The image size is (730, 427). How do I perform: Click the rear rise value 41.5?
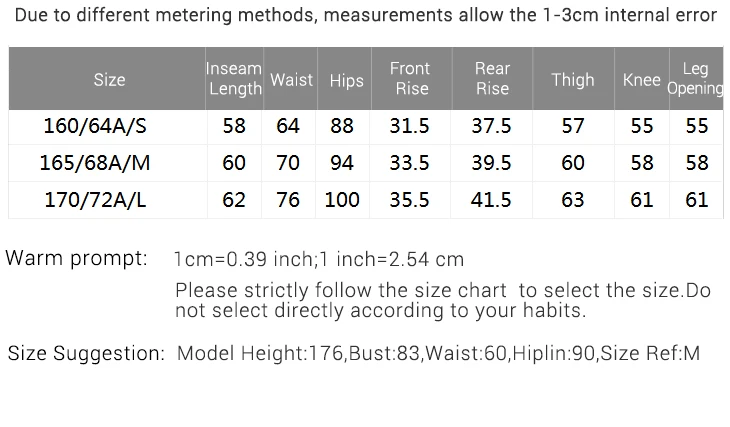pyautogui.click(x=491, y=200)
